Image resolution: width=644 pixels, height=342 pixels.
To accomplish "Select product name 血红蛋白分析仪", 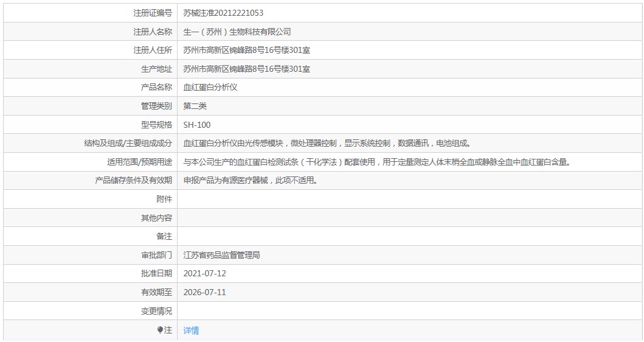I will 210,87.
